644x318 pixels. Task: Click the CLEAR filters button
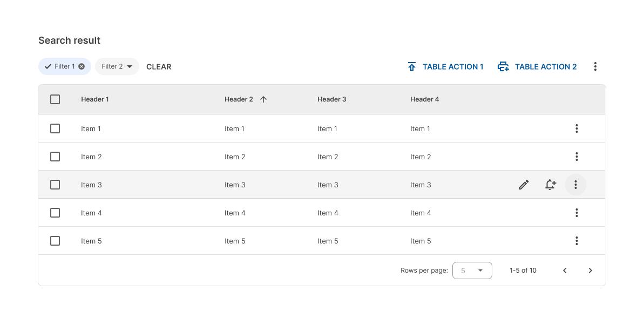159,67
